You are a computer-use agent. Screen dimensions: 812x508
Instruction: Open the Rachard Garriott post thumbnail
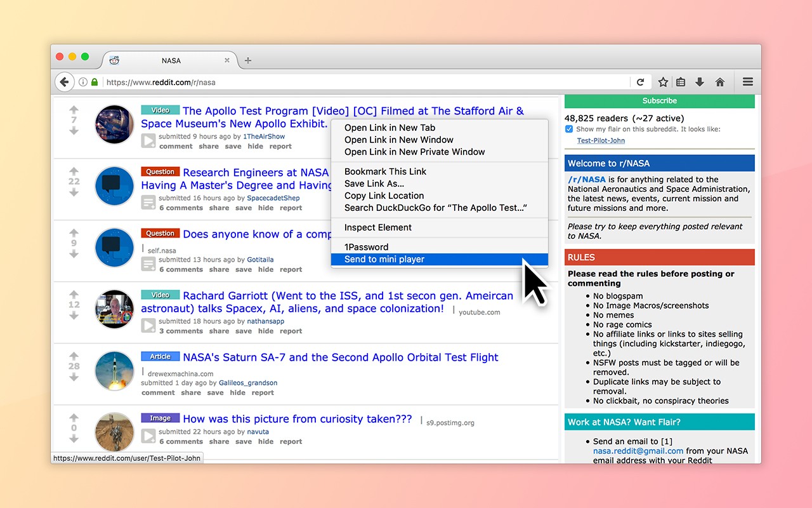(114, 309)
